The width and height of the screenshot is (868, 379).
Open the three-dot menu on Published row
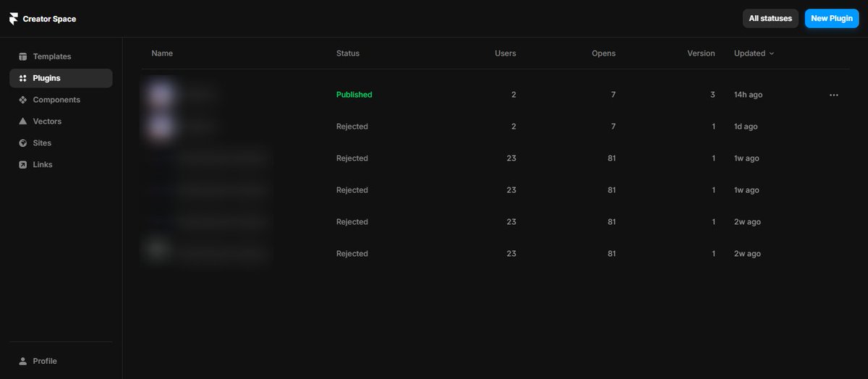pyautogui.click(x=834, y=95)
